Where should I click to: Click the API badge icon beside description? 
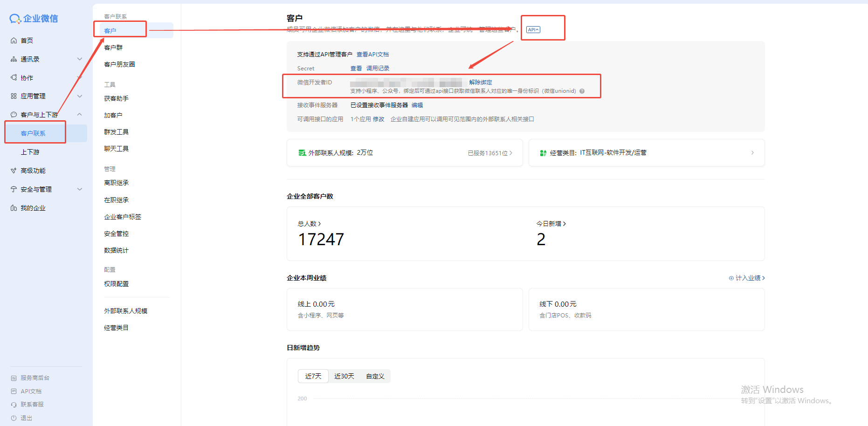pos(533,30)
